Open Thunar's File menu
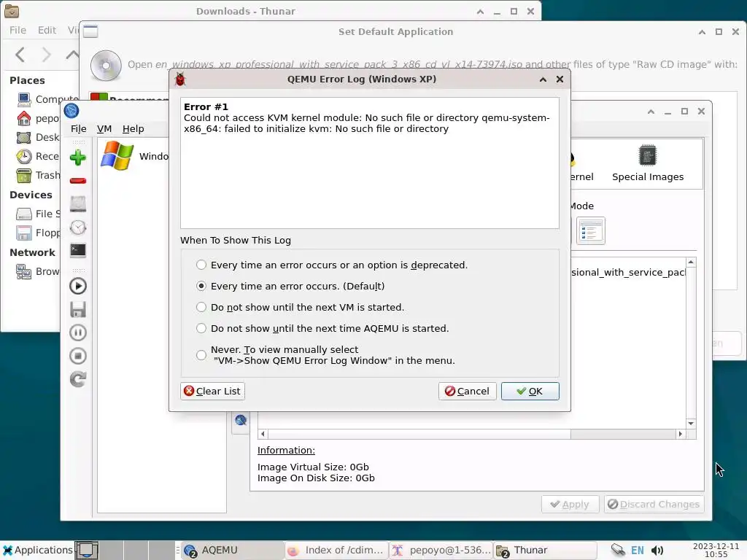The width and height of the screenshot is (747, 560). [18, 30]
